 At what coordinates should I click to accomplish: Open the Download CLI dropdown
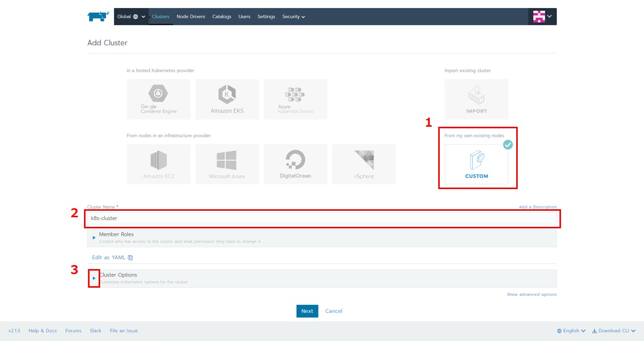coord(614,330)
